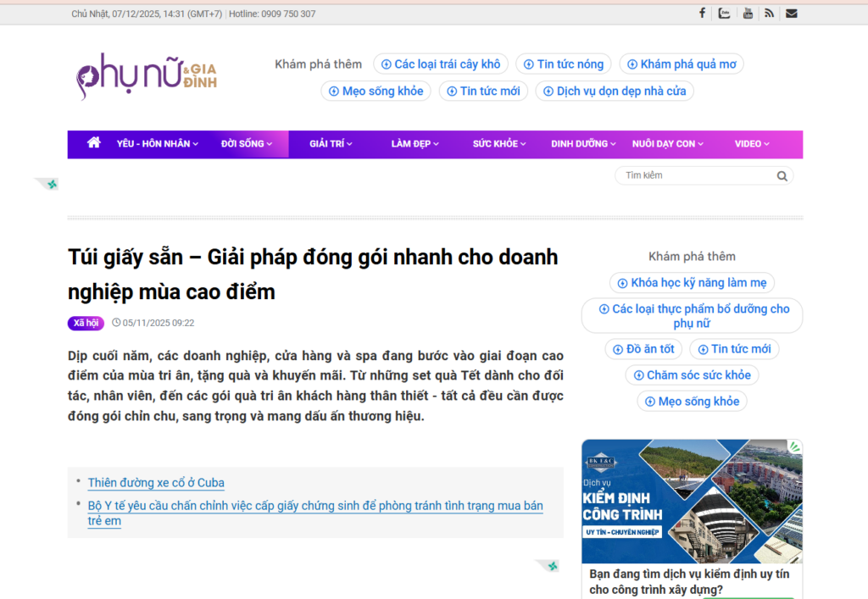This screenshot has width=868, height=599.
Task: Select the 'Xã hội' category label
Action: pyautogui.click(x=85, y=323)
